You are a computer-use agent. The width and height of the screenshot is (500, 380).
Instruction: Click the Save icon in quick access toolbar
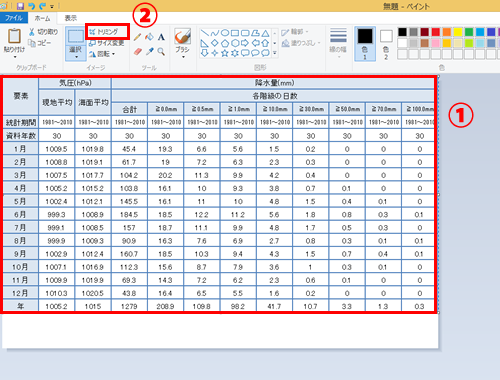coord(20,6)
